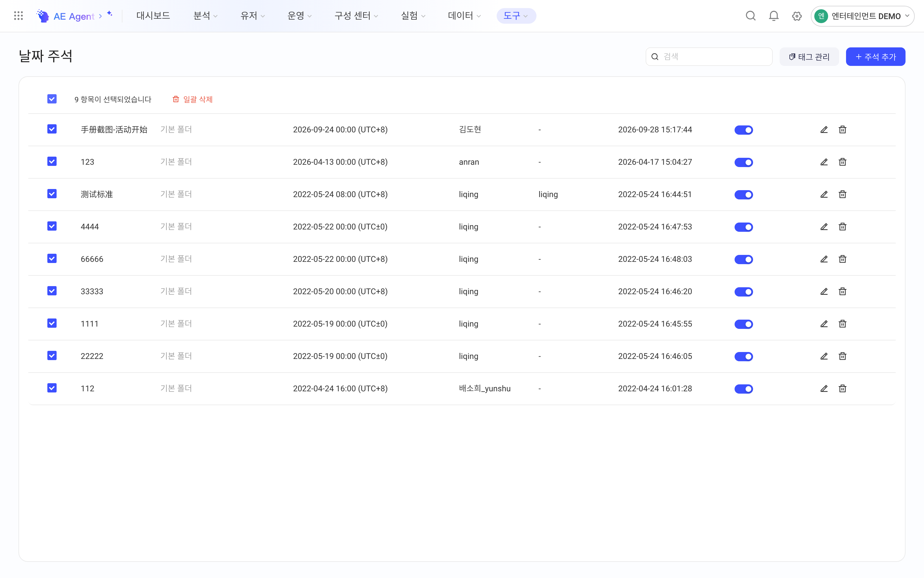This screenshot has width=924, height=578.
Task: Open the 엔터테인먼트 DEMO project switcher
Action: (x=862, y=16)
